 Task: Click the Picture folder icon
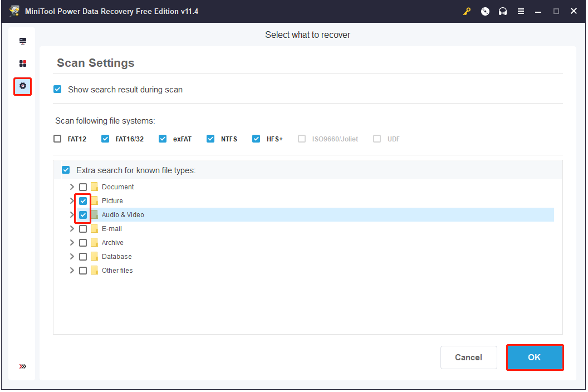point(95,200)
